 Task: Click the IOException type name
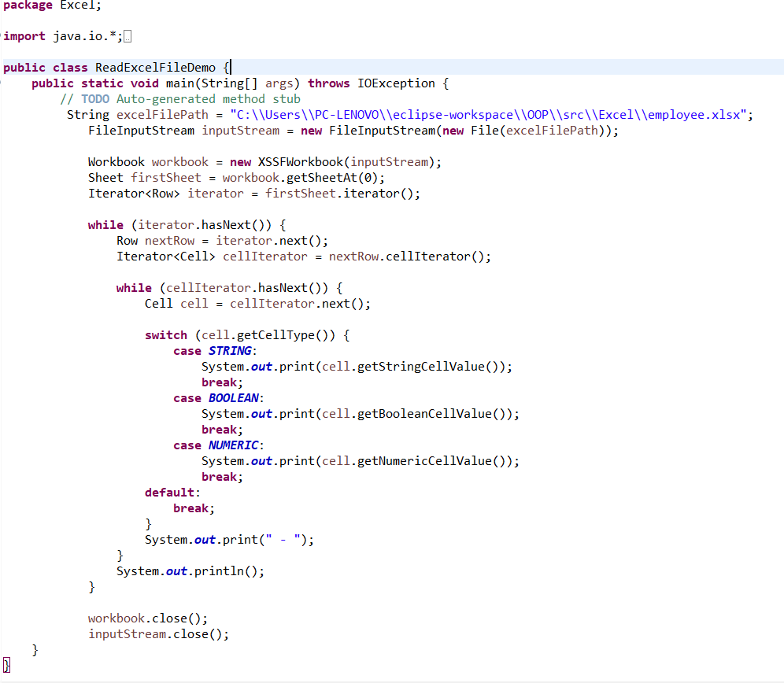[x=396, y=83]
